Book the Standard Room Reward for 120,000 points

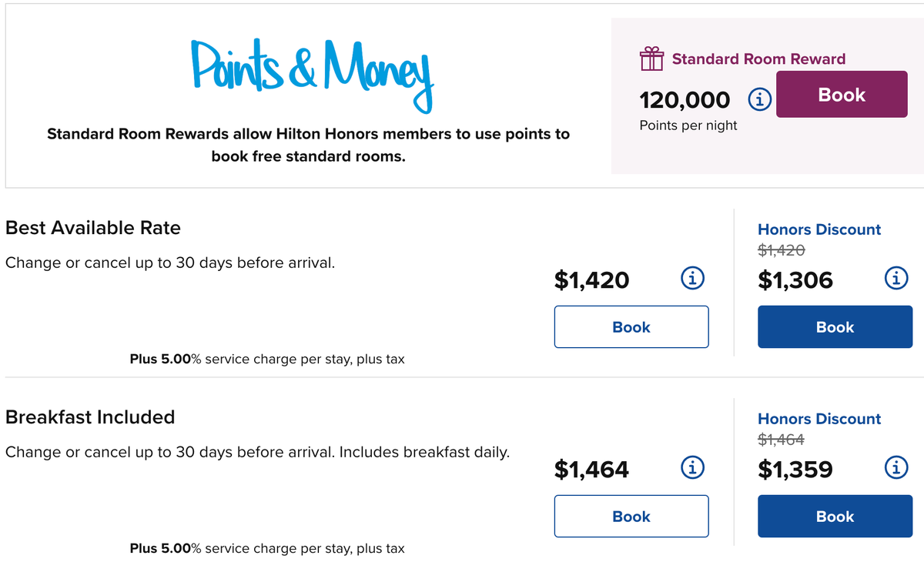[842, 93]
